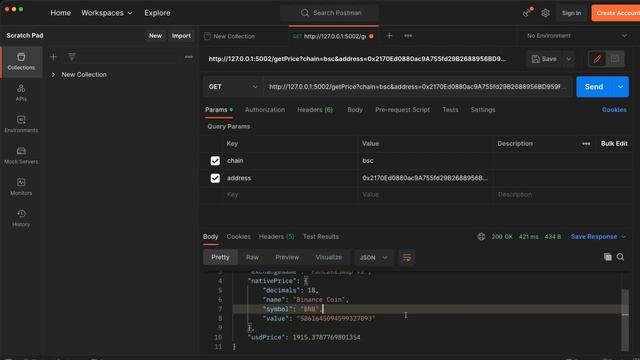Screen dimensions: 640x360
Task: Switch to response Headers (5) tab
Action: (x=276, y=237)
